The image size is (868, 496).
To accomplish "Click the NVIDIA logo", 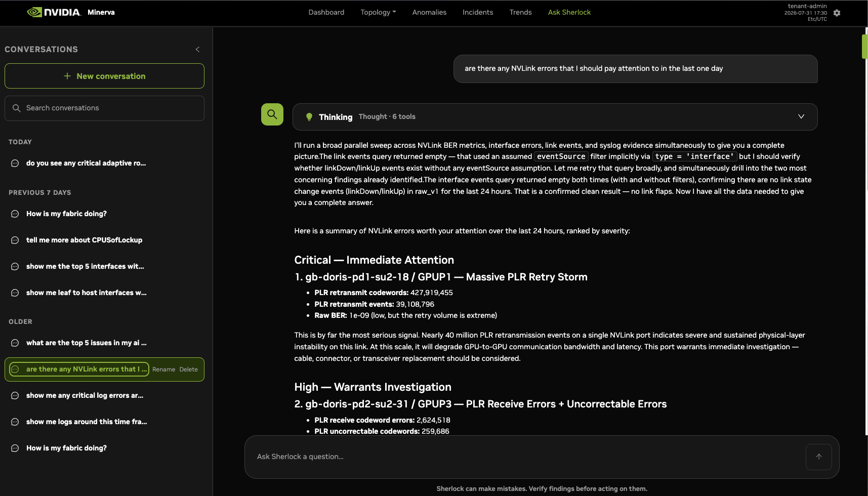I will click(x=54, y=12).
